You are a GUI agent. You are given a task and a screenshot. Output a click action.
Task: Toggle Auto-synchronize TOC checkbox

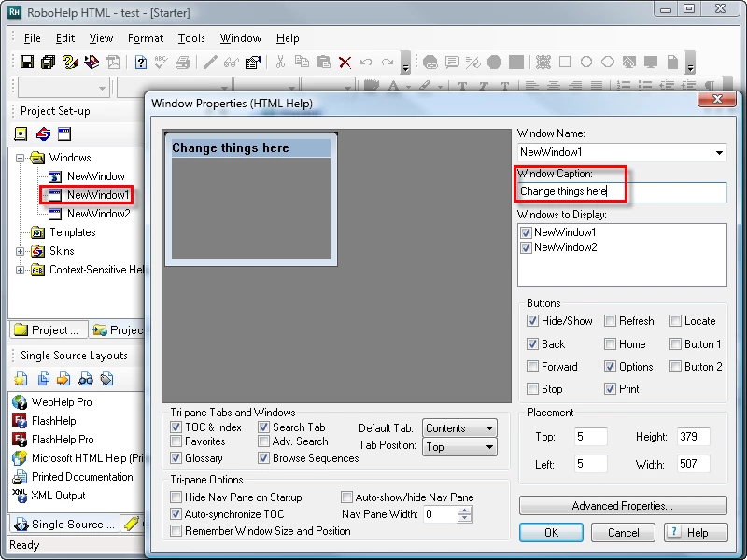pyautogui.click(x=176, y=514)
